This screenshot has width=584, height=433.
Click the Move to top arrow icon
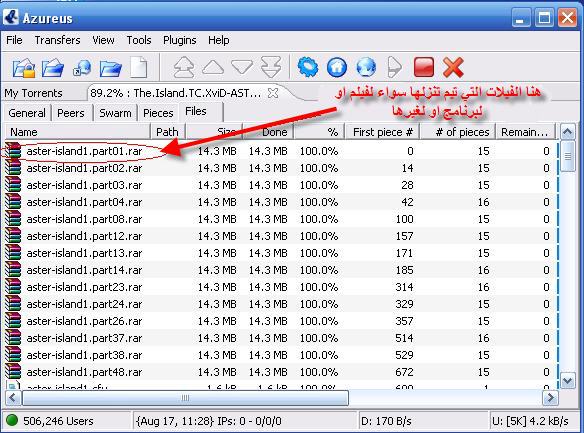click(x=184, y=67)
